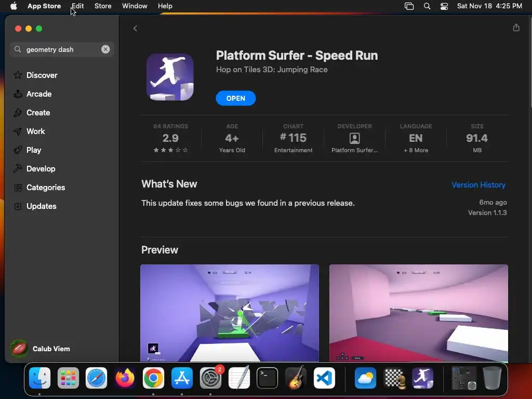
Task: Launch Firefox from the Dock
Action: click(x=125, y=378)
